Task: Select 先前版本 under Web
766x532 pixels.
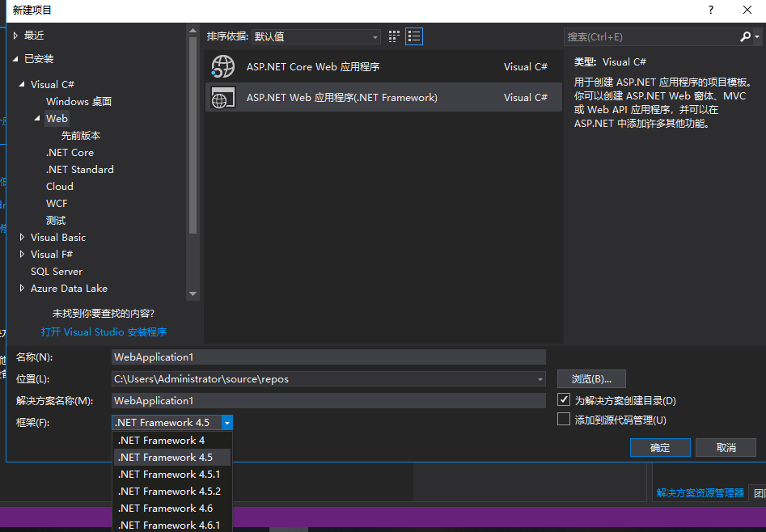Action: 81,135
